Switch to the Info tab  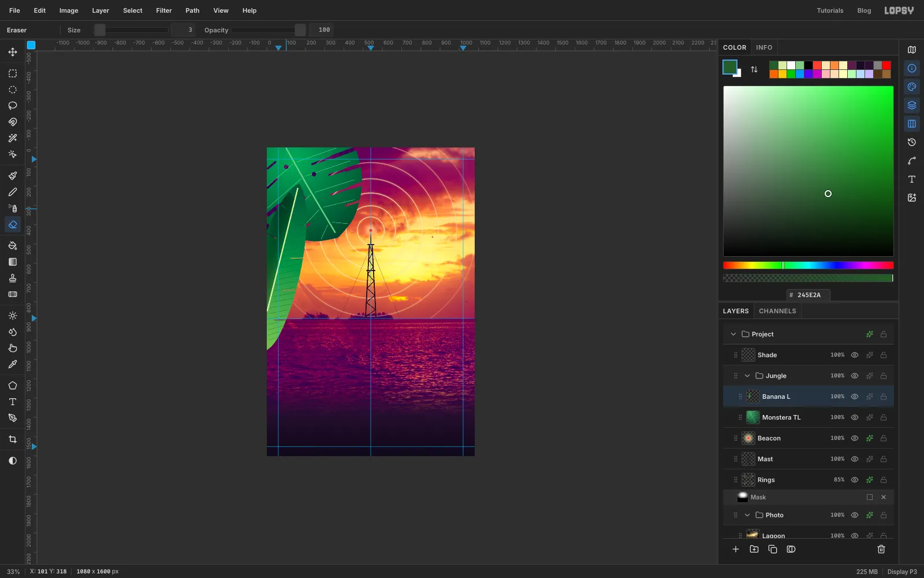[x=764, y=47]
